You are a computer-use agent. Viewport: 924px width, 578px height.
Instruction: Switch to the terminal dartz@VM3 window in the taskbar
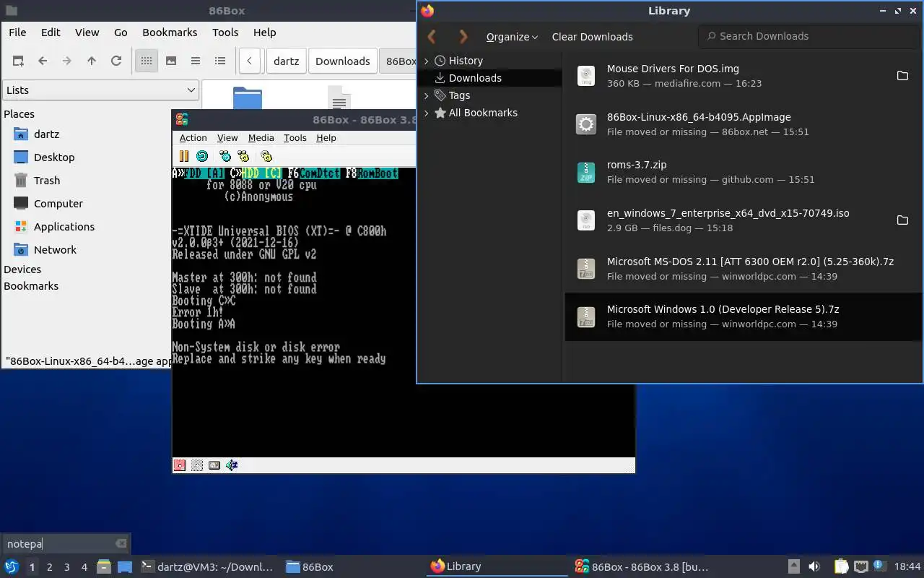pyautogui.click(x=206, y=567)
